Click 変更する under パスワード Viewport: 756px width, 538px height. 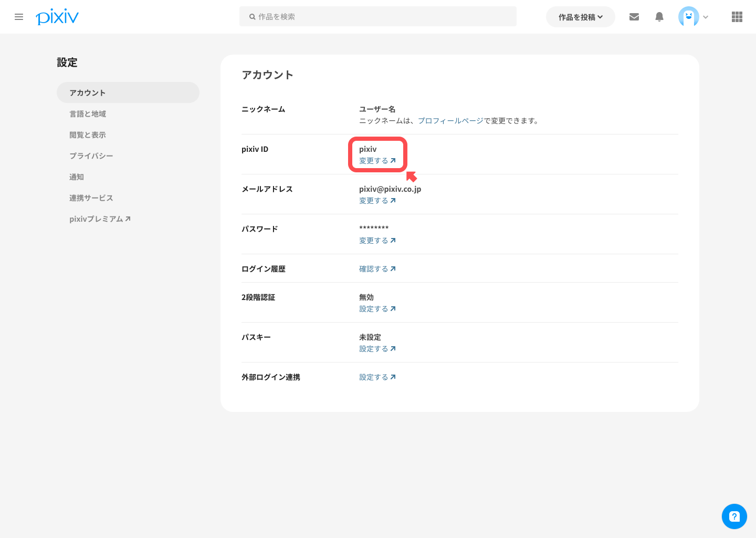tap(377, 241)
